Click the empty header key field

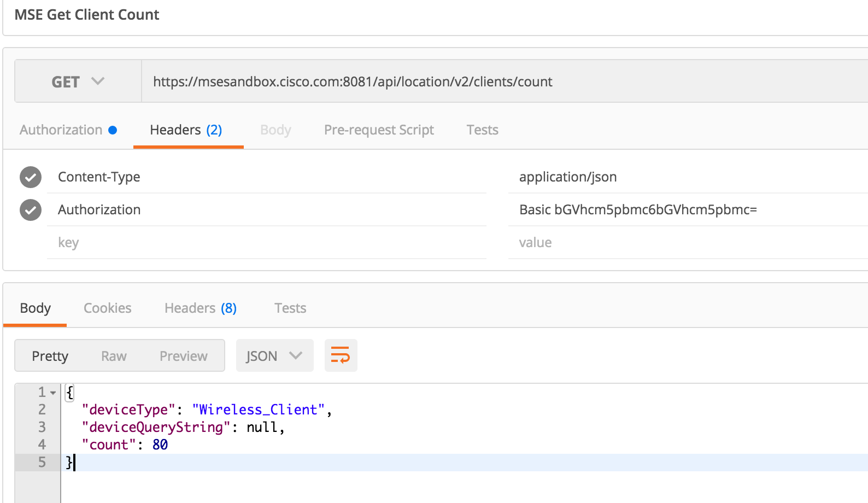(267, 243)
